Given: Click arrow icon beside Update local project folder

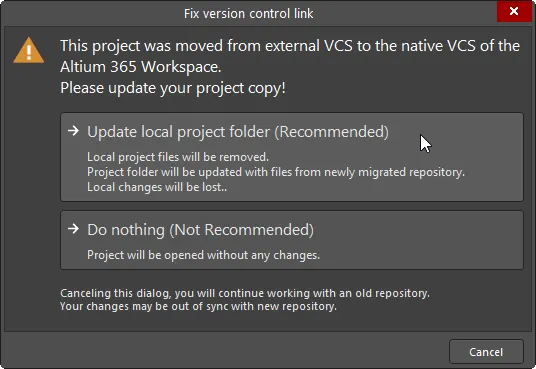Looking at the screenshot, I should tap(73, 131).
